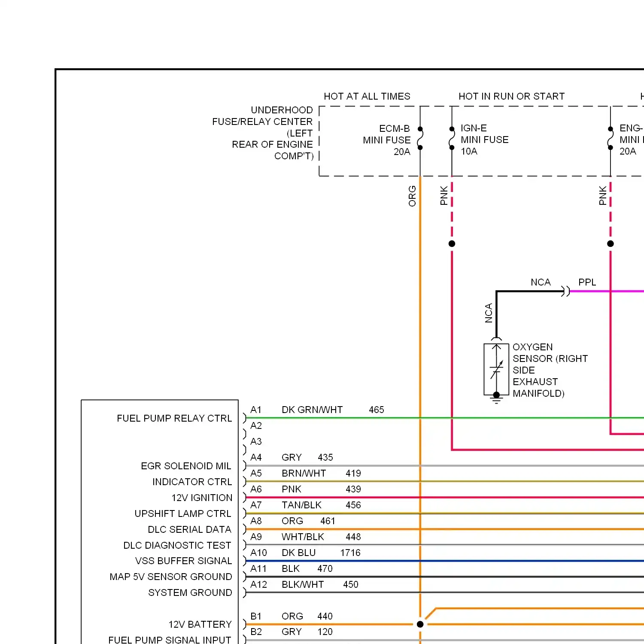Image resolution: width=644 pixels, height=644 pixels.
Task: Click the MAP 5V SENSOR GROUND label
Action: coord(171,577)
